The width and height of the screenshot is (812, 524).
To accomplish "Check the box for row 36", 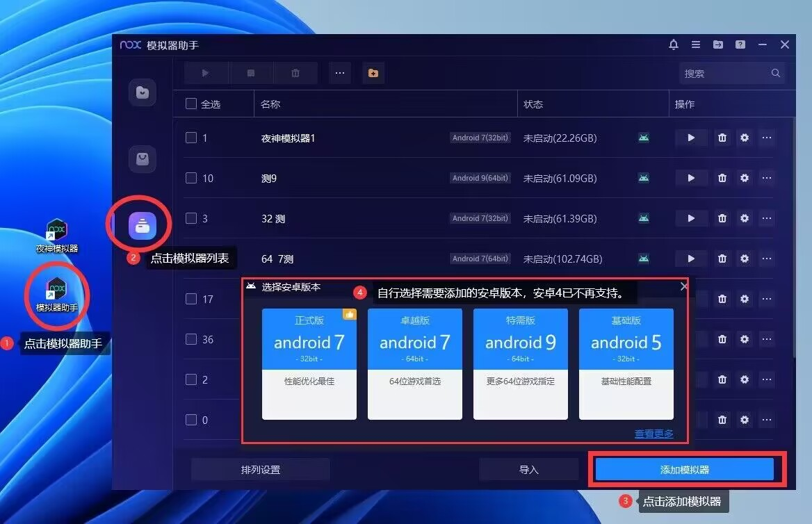I will (191, 339).
